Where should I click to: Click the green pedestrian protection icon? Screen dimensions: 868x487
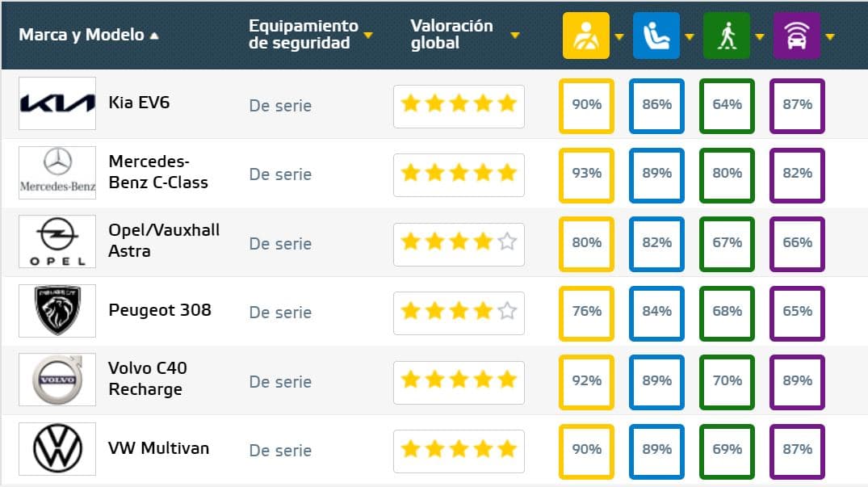coord(726,36)
